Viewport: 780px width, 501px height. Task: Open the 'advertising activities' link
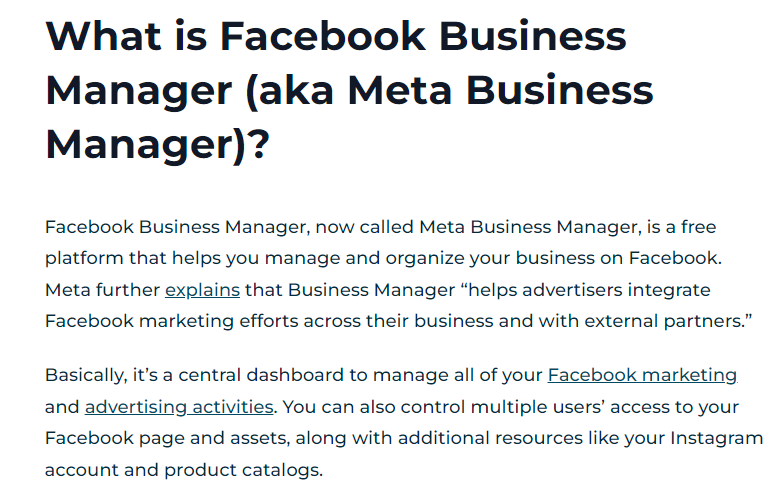click(x=179, y=406)
